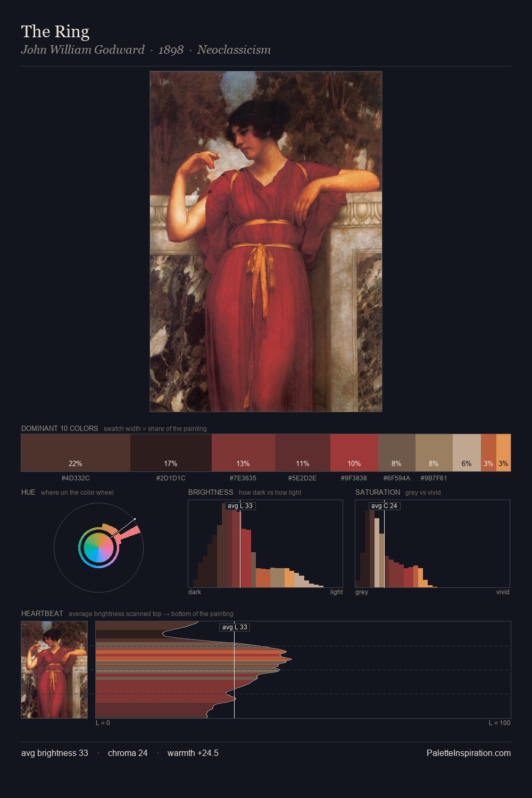Click the 'avg L 33' label in brightness chart

(240, 506)
